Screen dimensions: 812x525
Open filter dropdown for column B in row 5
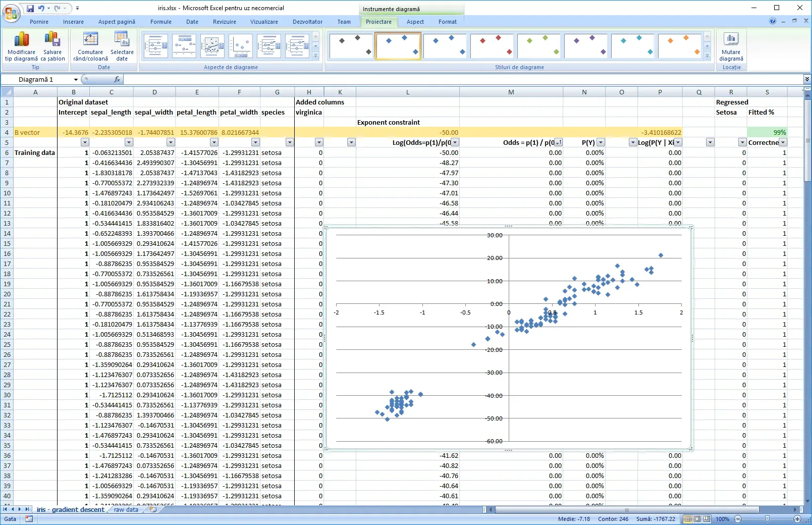(85, 142)
